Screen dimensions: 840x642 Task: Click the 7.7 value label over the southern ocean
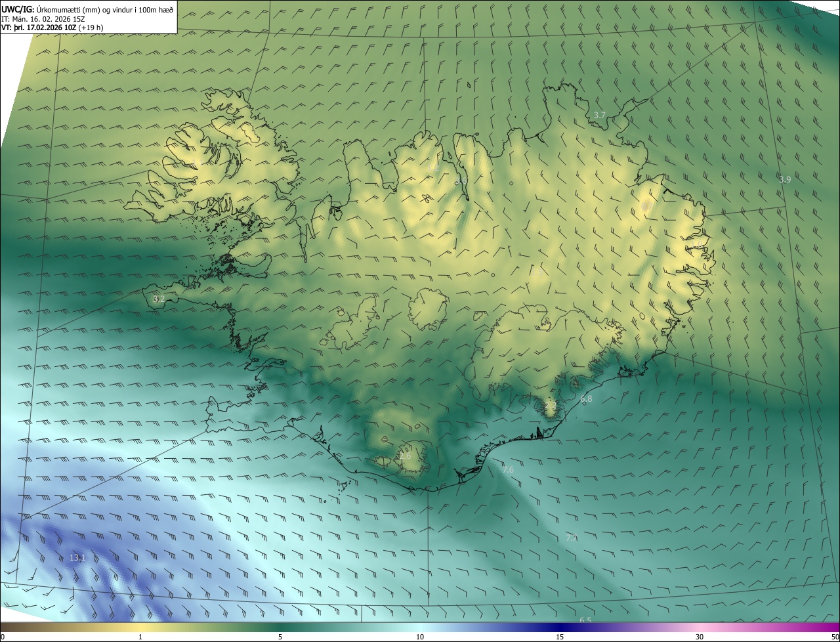(572, 538)
